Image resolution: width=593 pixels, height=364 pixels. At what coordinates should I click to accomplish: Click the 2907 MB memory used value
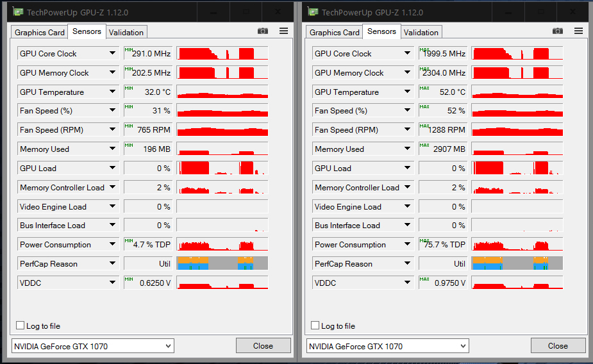[x=443, y=149]
